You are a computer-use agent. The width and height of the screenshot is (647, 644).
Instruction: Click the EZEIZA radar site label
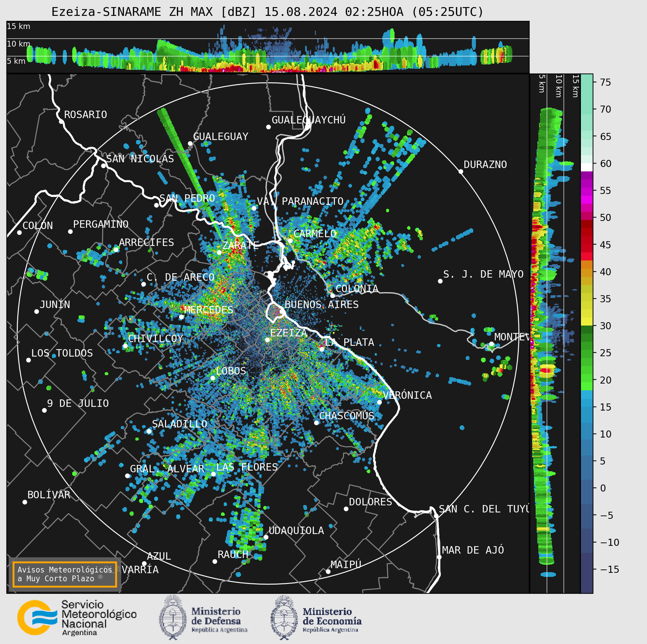[289, 333]
